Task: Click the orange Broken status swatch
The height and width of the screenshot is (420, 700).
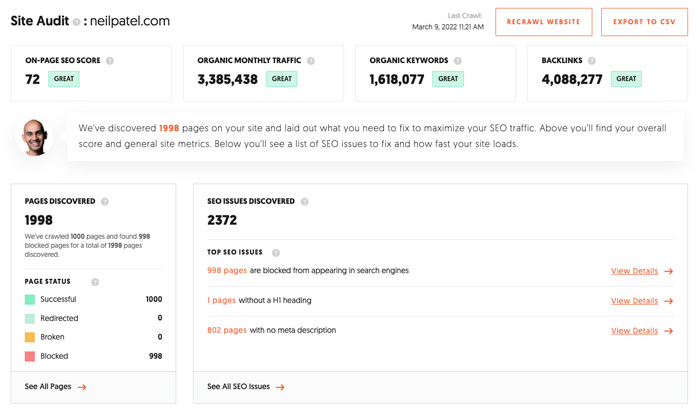Action: click(30, 337)
